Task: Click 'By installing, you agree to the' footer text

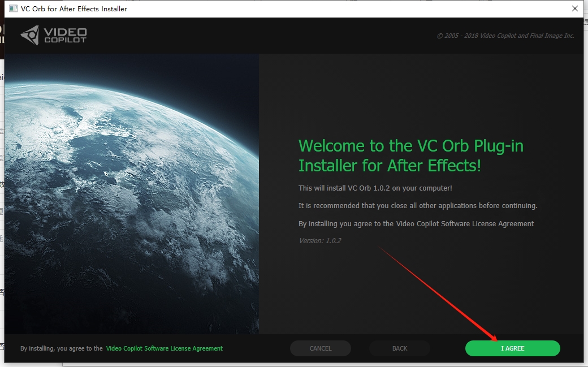Action: [x=62, y=348]
